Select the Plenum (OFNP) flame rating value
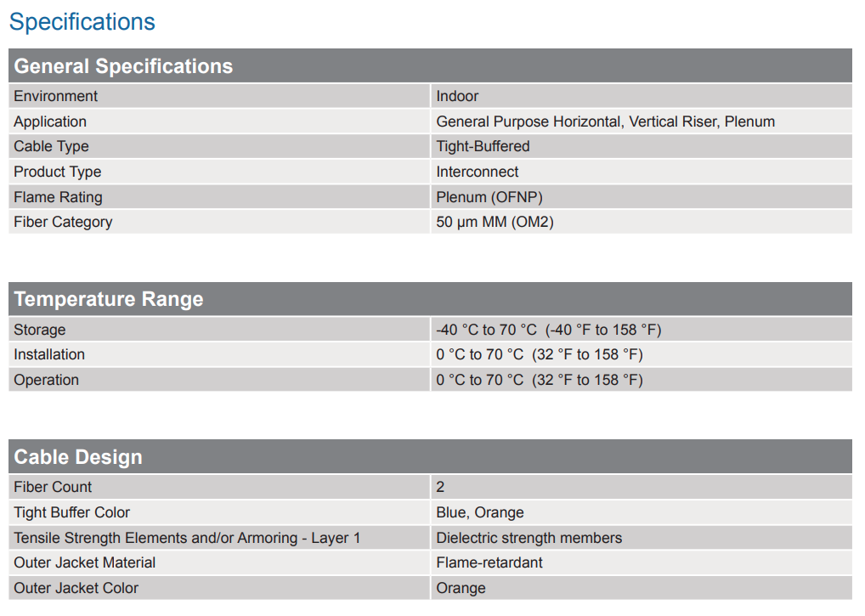 tap(489, 197)
